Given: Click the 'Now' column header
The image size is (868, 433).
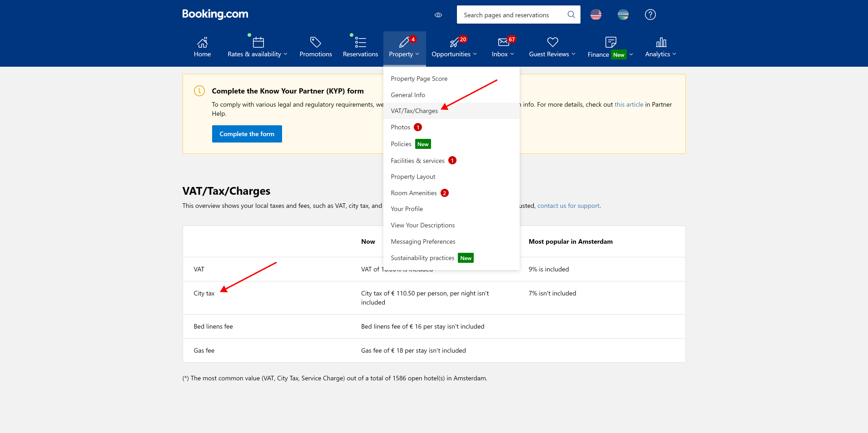Looking at the screenshot, I should tap(368, 241).
